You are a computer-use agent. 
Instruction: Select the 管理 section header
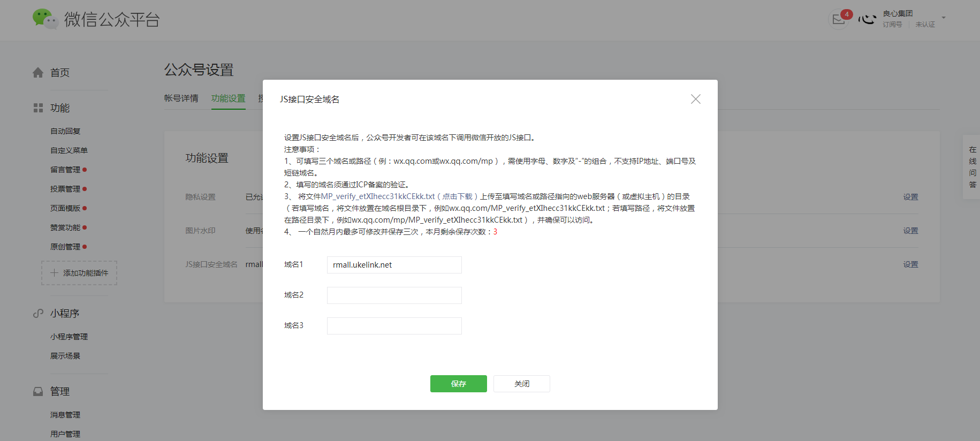click(60, 391)
